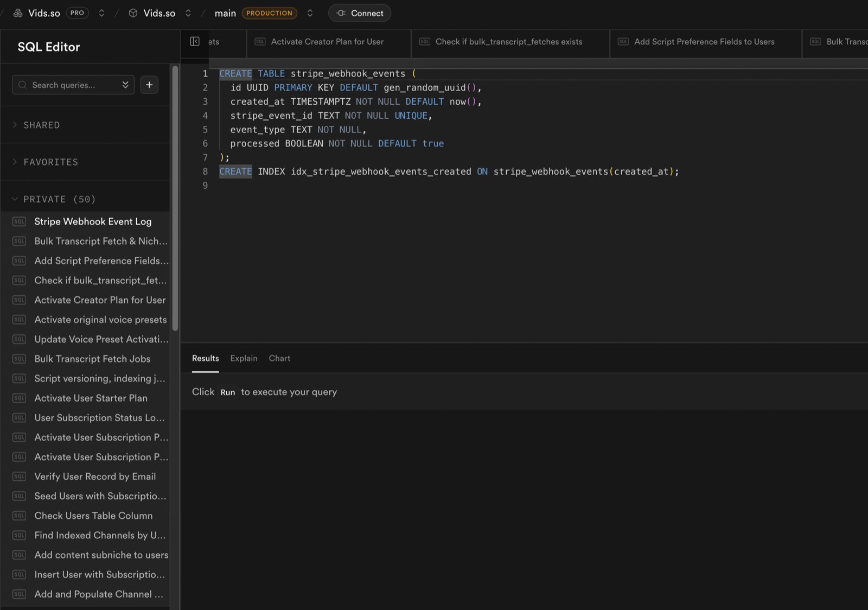Open Script versioning, indexing j... query
This screenshot has height=610, width=868.
[85, 378]
